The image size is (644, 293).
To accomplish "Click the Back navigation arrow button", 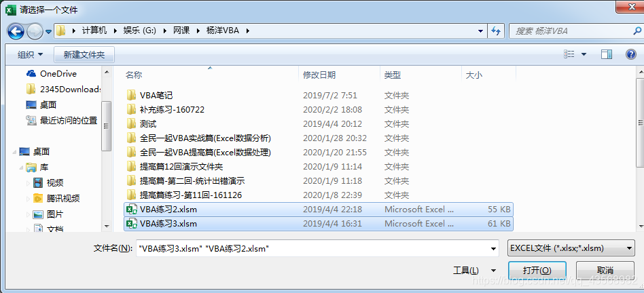I will [x=16, y=31].
